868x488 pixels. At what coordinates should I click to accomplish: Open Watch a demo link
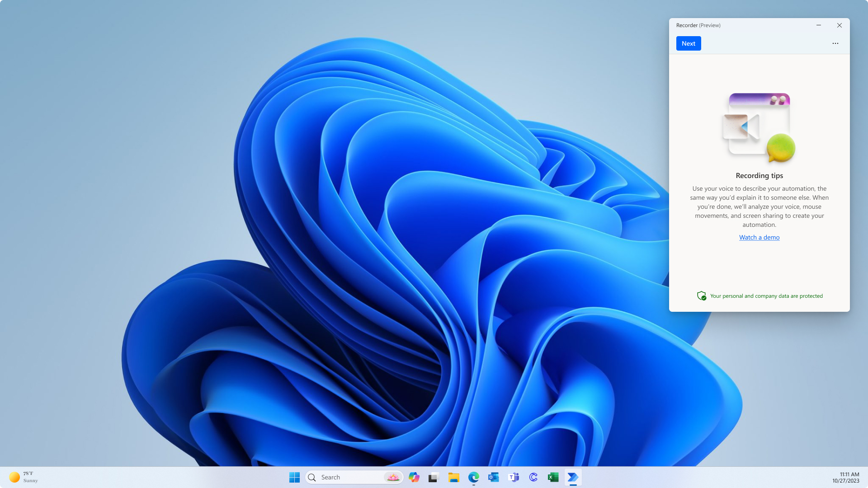759,237
